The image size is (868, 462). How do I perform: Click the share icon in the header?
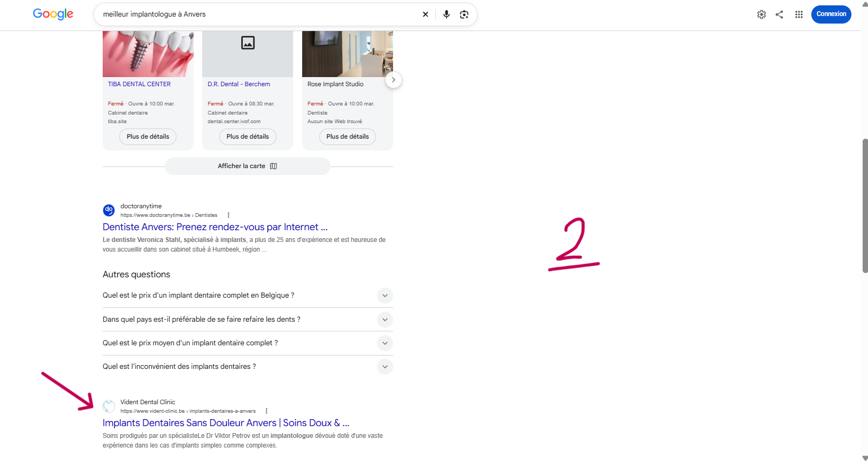[779, 14]
